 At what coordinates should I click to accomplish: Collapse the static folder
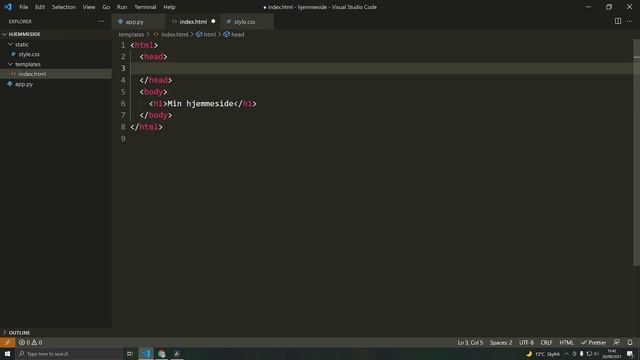pos(56,44)
